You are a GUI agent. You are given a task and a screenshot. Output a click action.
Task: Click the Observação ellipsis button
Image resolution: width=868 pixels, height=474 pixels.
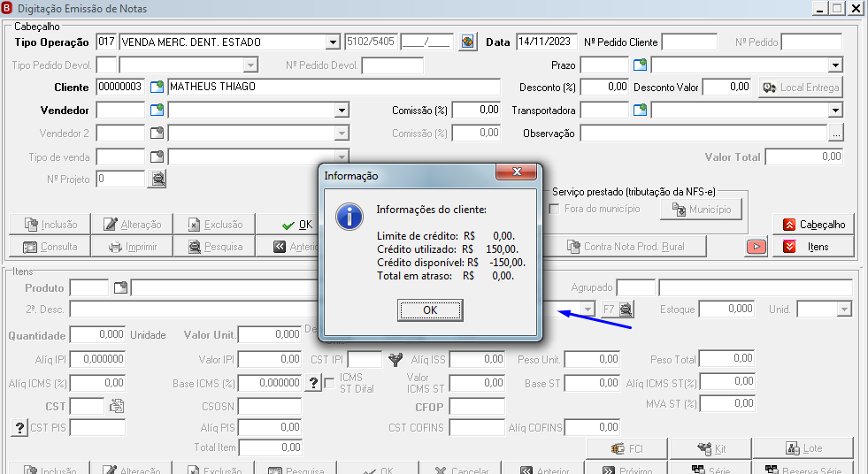tap(836, 134)
